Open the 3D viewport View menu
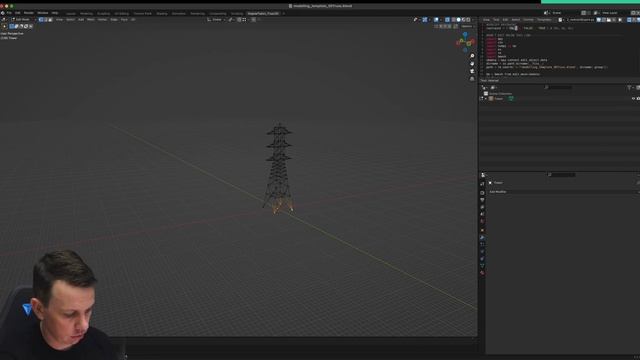Image resolution: width=640 pixels, height=360 pixels. click(60, 20)
